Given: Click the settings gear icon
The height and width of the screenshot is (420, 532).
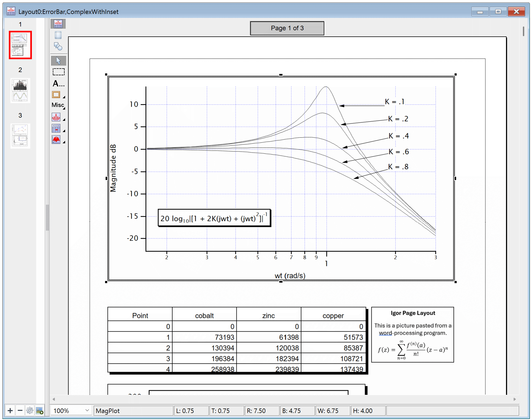Looking at the screenshot, I should point(29,410).
